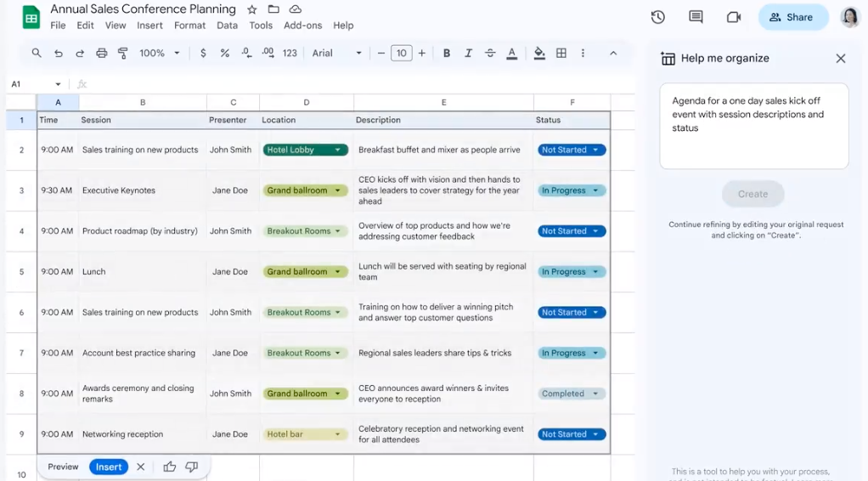Start a video call via camera icon
This screenshot has height=481, width=868.
click(734, 17)
